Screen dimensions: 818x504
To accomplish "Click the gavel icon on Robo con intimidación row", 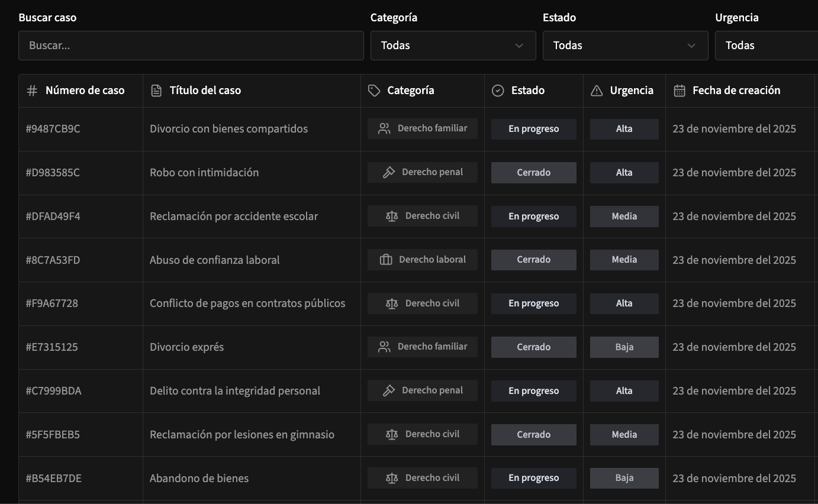I will [389, 173].
